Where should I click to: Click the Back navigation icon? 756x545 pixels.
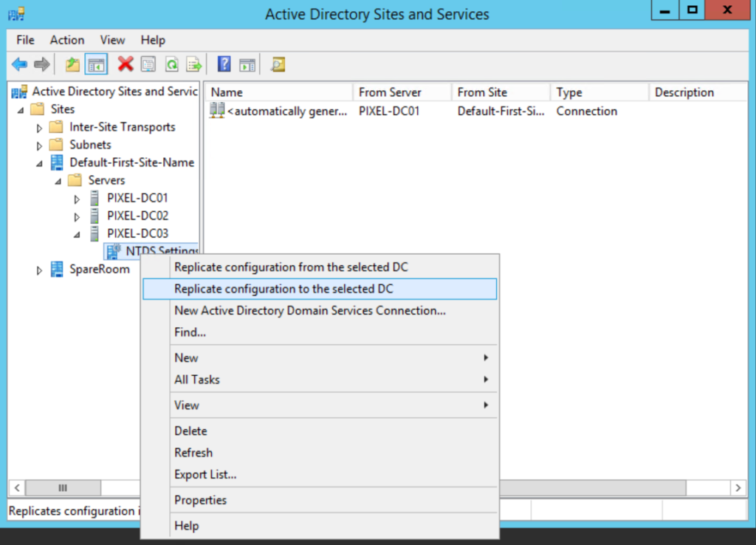pyautogui.click(x=19, y=64)
